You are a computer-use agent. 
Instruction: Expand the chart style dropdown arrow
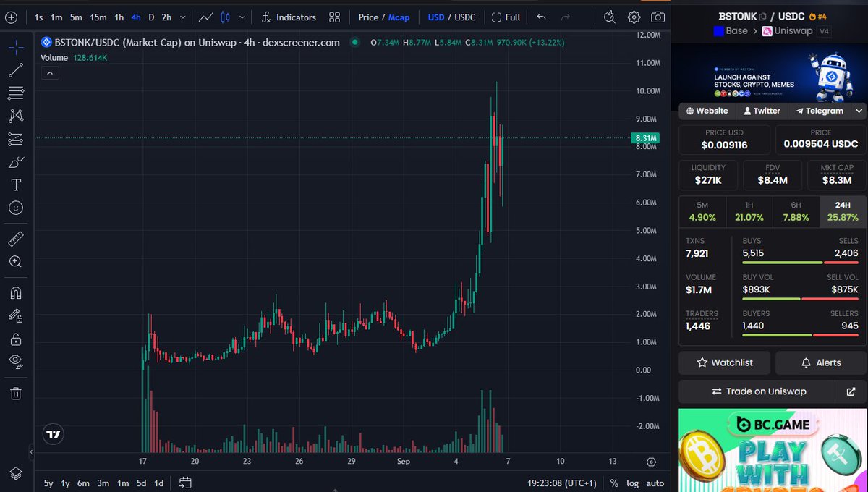tap(242, 17)
